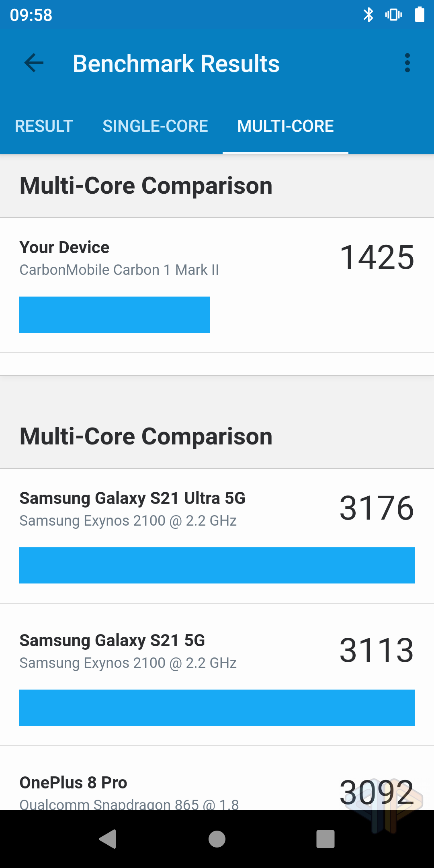Select the Samsung Galaxy S21 5G entry
This screenshot has width=434, height=868.
[x=113, y=641]
